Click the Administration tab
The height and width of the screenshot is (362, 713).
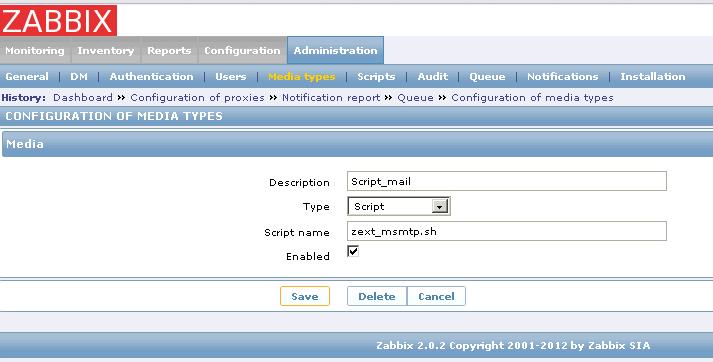(x=336, y=50)
